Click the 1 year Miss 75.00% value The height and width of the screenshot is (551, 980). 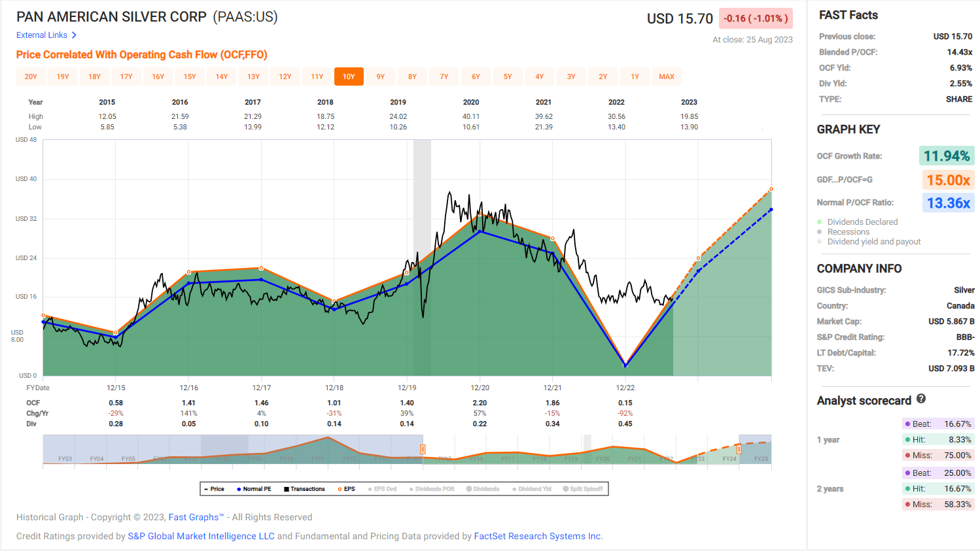[958, 456]
